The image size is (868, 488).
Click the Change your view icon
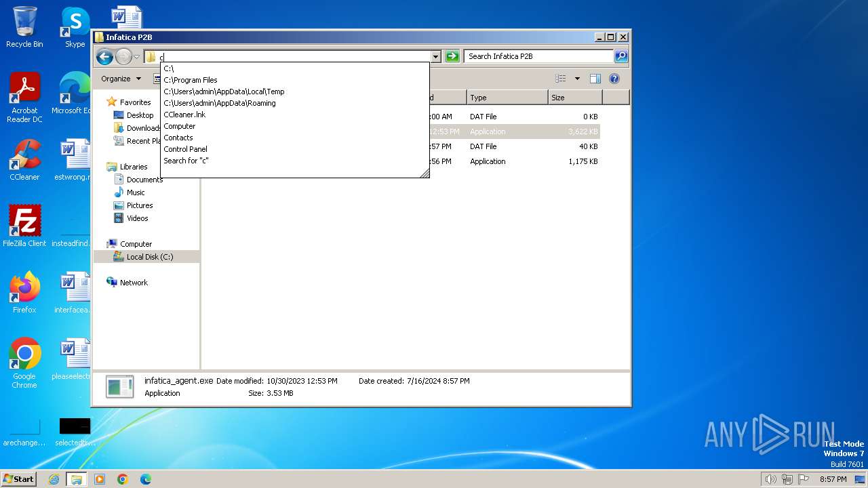tap(560, 79)
